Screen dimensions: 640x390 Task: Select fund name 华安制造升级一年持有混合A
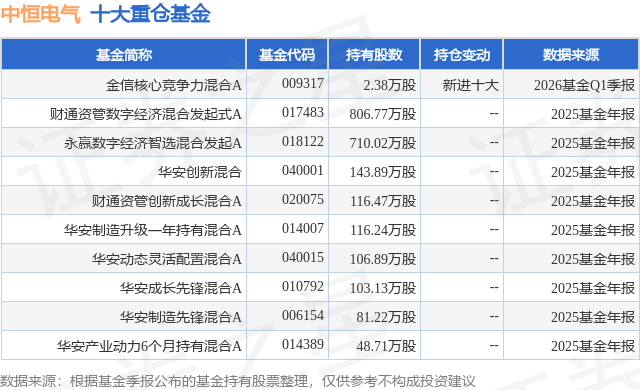pyautogui.click(x=153, y=230)
